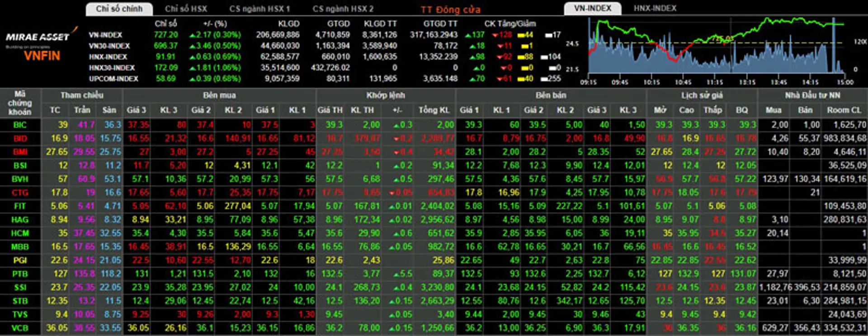Open stock symbol STB
The width and height of the screenshot is (868, 336).
click(20, 301)
